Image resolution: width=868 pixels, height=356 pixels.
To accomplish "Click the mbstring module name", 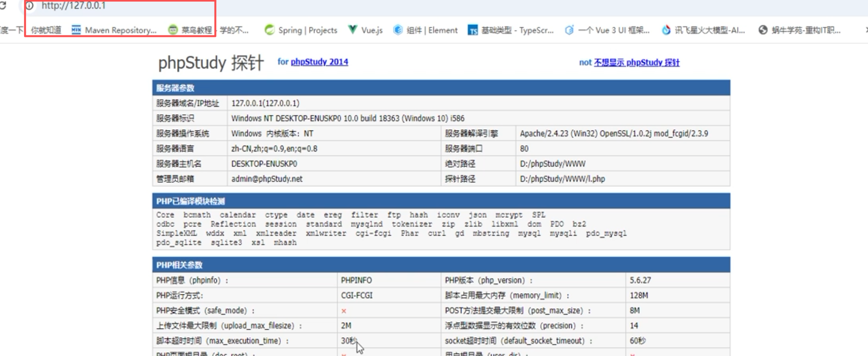I will pyautogui.click(x=491, y=233).
